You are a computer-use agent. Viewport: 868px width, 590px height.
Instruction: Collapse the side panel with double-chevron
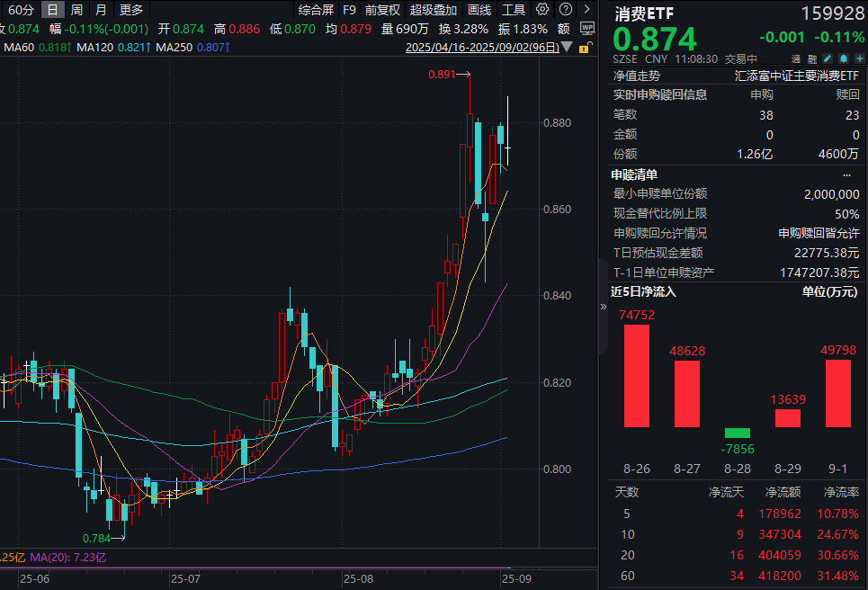click(x=604, y=306)
